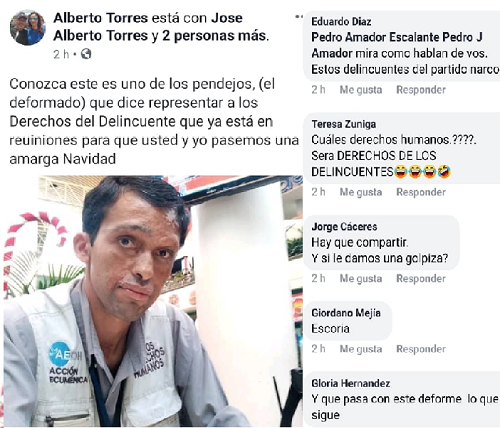500x428 pixels.
Task: Like Giordano Mejia's comment
Action: [361, 349]
